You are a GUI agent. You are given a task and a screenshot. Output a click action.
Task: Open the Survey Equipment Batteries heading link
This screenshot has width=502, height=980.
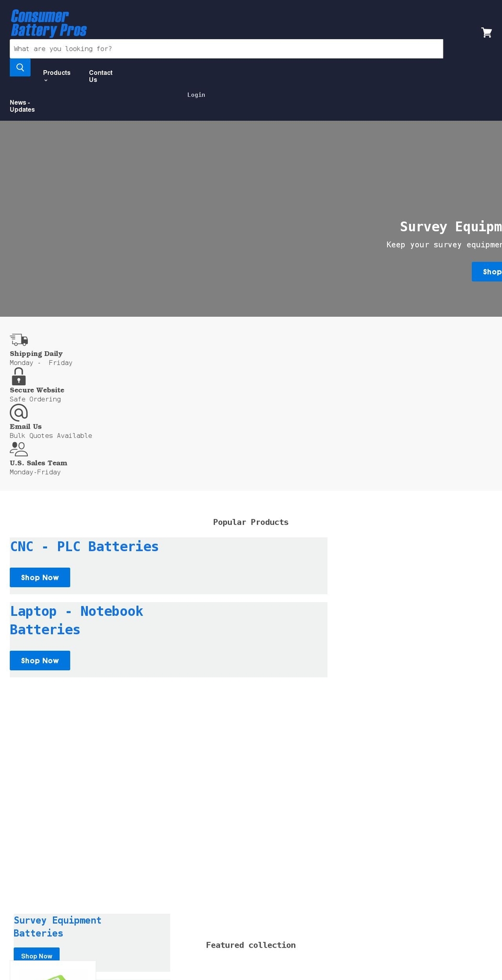[58, 927]
